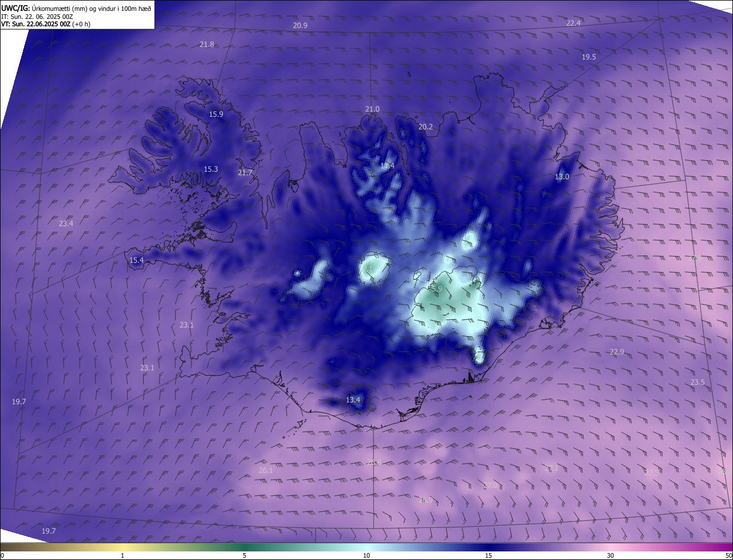Screen dimensions: 733x560
Task: Click the 0 tick on the color scale
Action: click(x=2, y=556)
